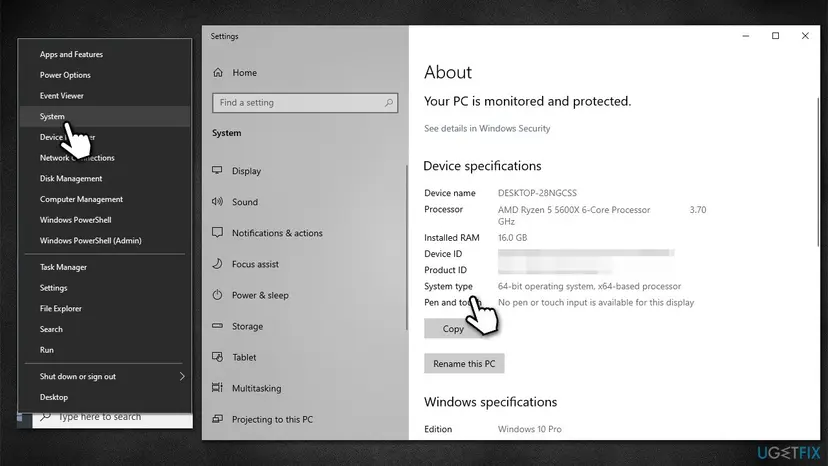Select 64-bit operating system text
828x466 pixels.
[589, 286]
